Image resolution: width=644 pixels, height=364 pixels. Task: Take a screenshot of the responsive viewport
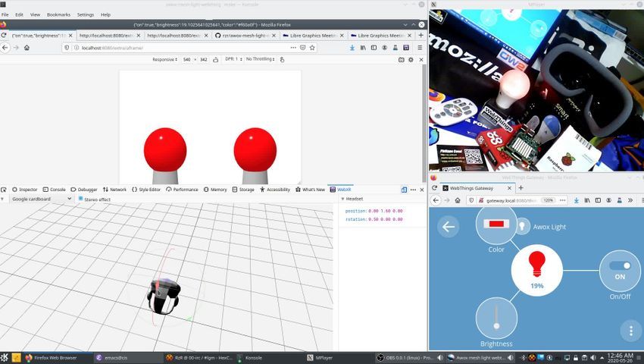(402, 60)
